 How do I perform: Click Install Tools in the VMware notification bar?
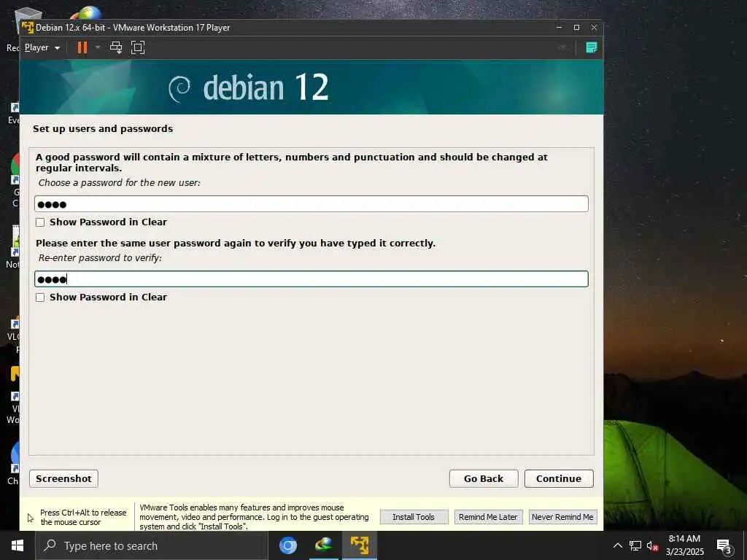coord(414,517)
